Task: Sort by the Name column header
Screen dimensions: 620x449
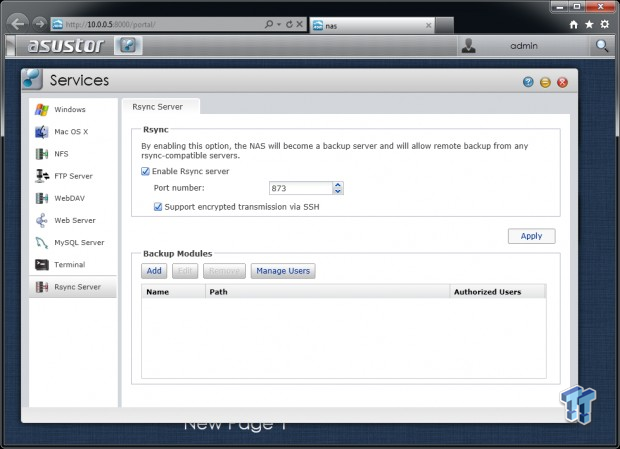Action: [173, 292]
